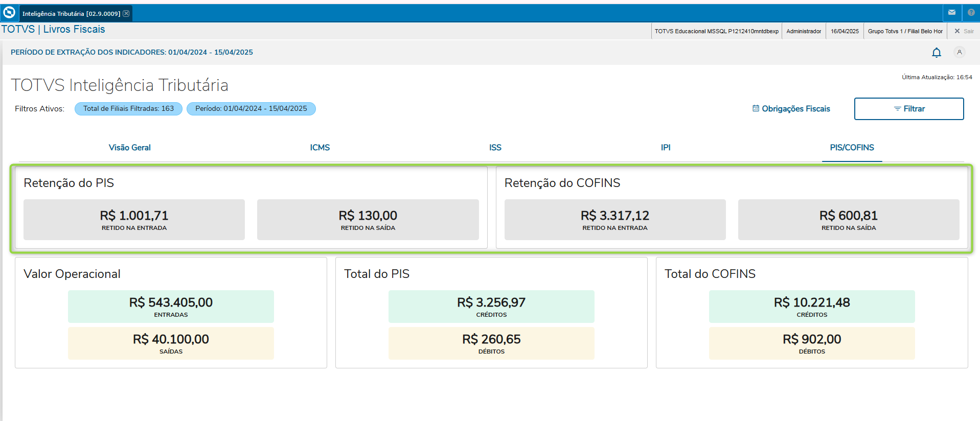Click Sair to exit
This screenshot has height=421, width=980.
click(964, 31)
